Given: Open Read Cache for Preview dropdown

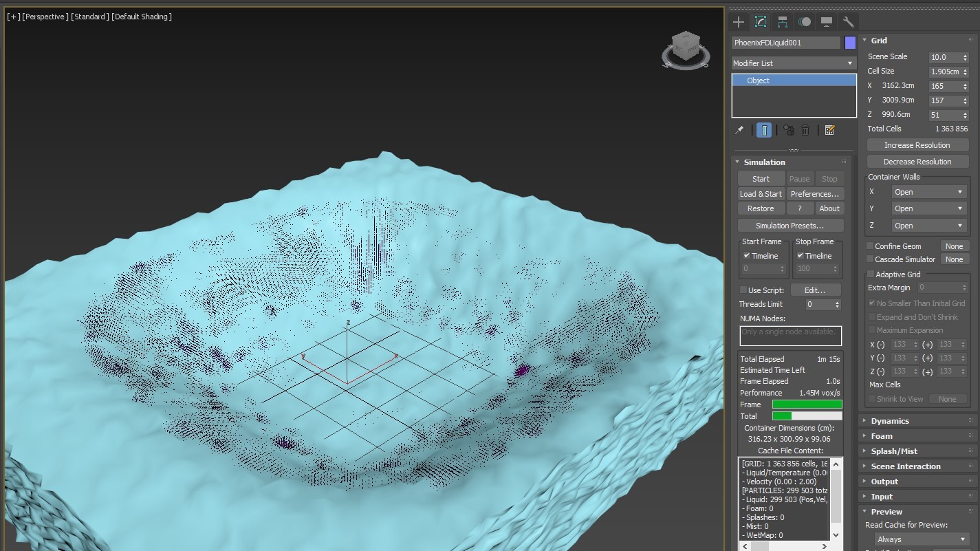Looking at the screenshot, I should coord(922,539).
